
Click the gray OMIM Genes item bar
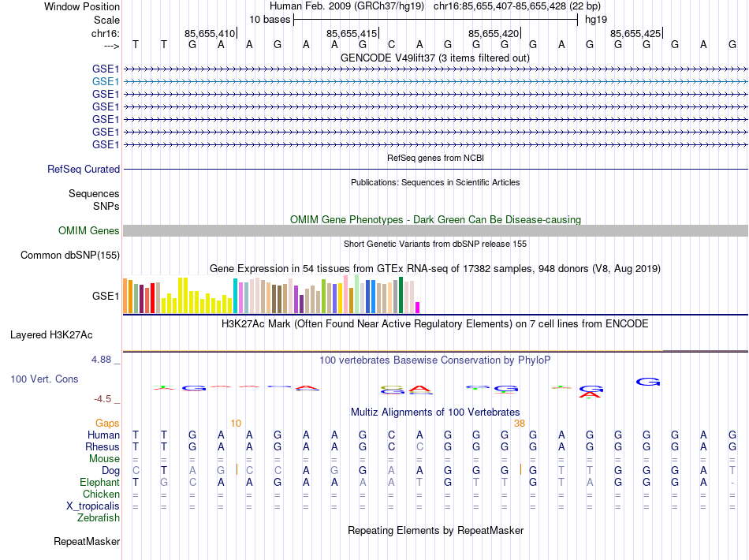(x=435, y=230)
